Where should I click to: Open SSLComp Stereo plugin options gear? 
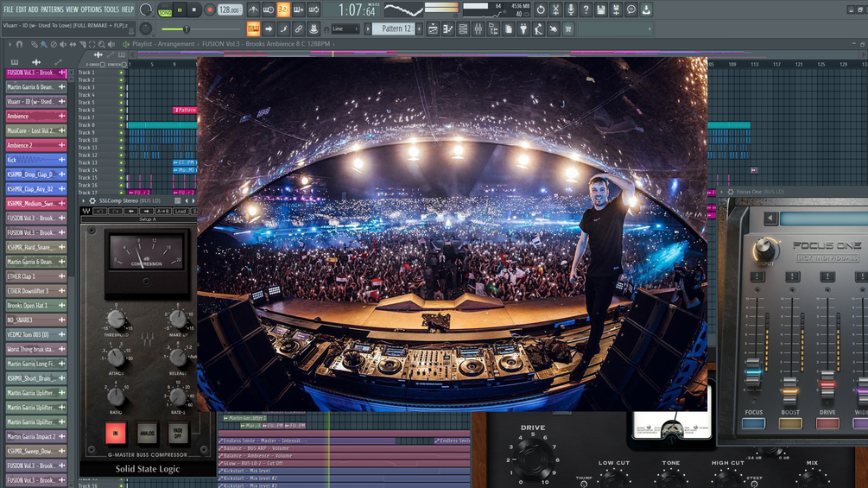[x=92, y=201]
